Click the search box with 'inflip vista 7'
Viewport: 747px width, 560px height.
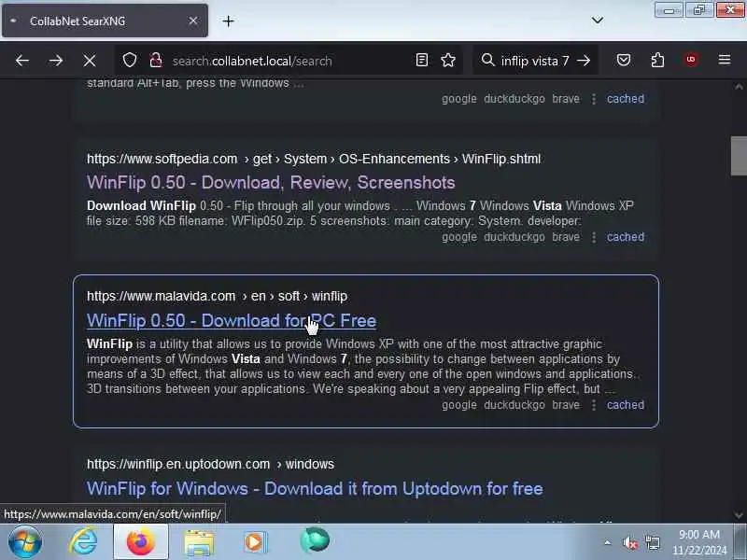[x=535, y=61]
